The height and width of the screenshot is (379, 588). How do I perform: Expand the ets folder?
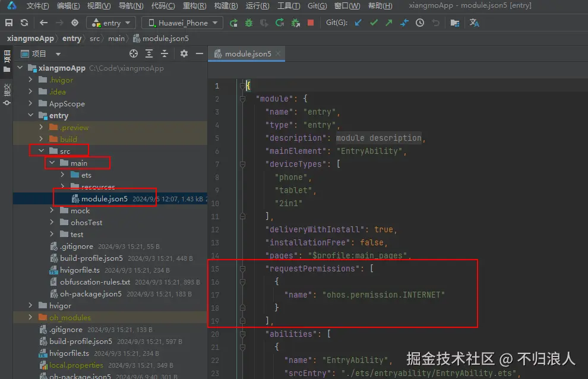(63, 175)
